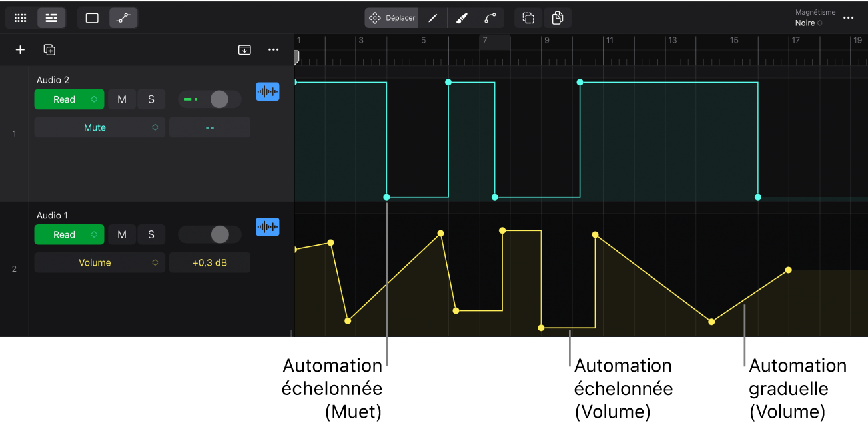This screenshot has height=429, width=868.
Task: Select the Pencil tool in toolbar
Action: 432,18
